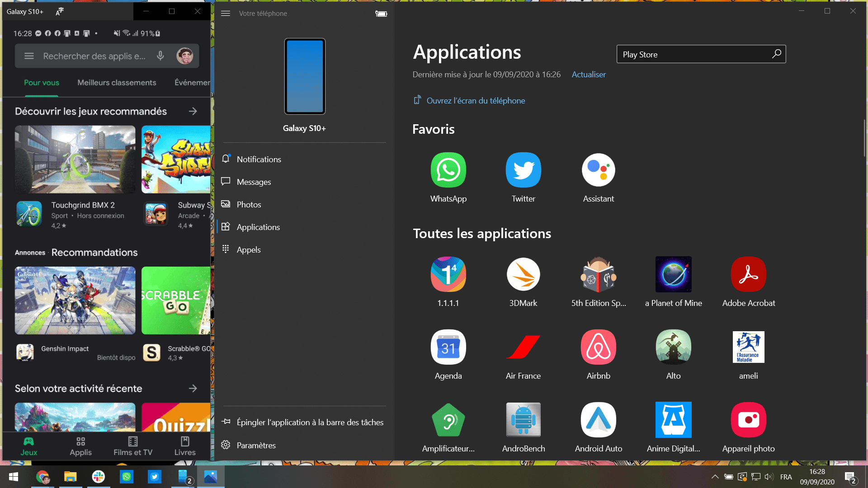Click Notifications in left sidebar

pyautogui.click(x=259, y=159)
